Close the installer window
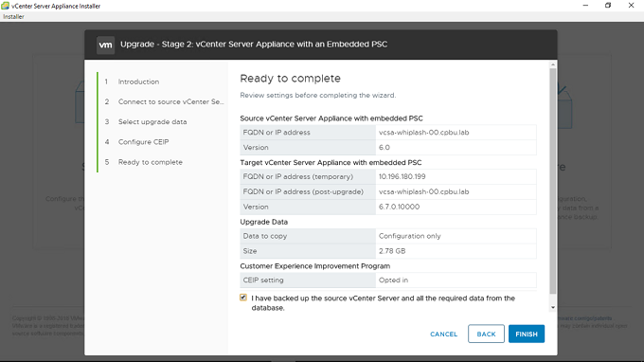 (x=631, y=6)
